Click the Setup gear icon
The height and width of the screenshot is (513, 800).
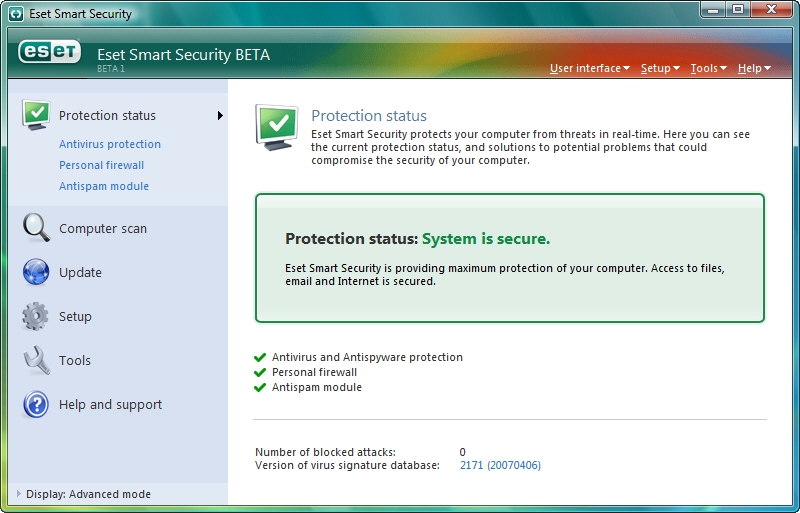[36, 317]
